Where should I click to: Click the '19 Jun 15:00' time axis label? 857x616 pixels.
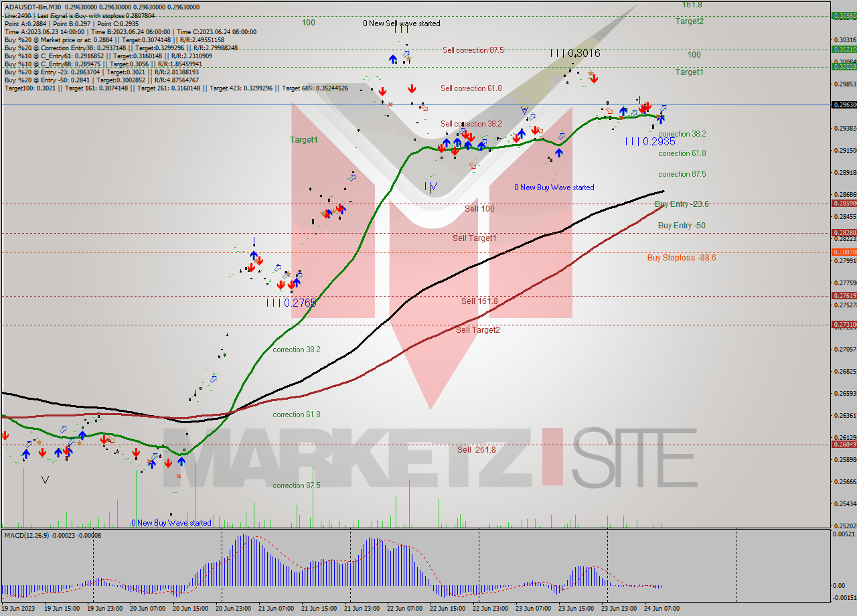pyautogui.click(x=62, y=609)
